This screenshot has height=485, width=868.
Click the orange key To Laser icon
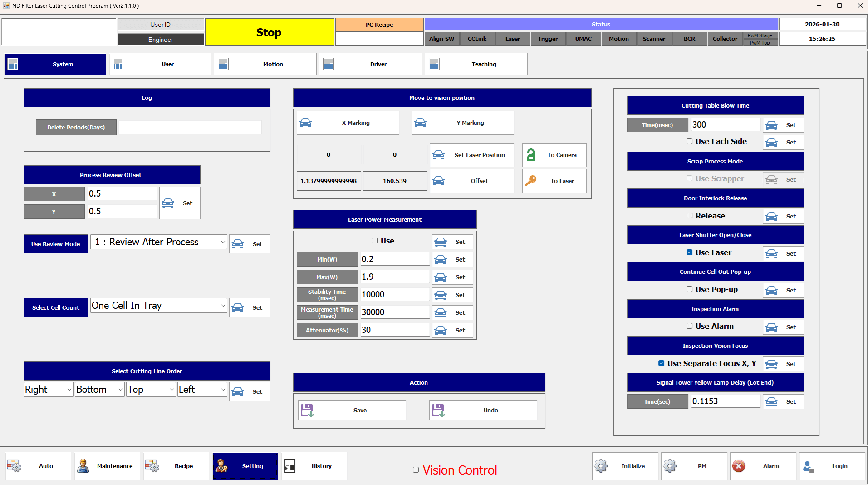(x=530, y=181)
